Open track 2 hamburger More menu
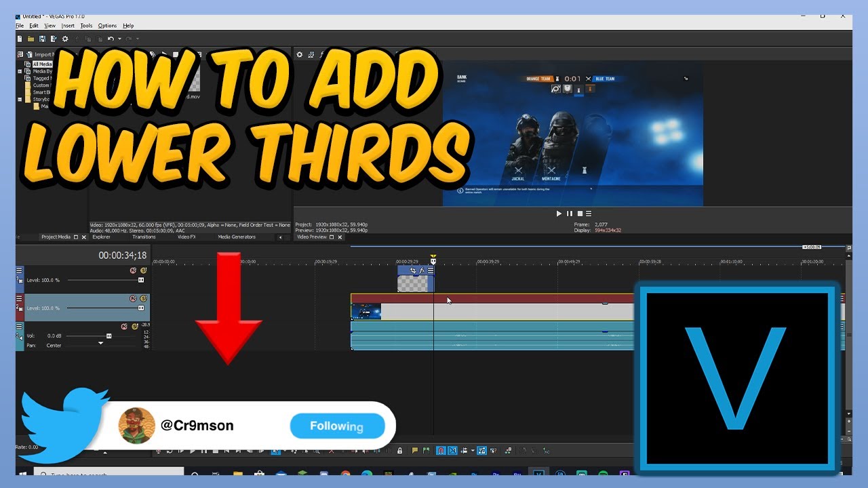868x488 pixels. pyautogui.click(x=19, y=298)
